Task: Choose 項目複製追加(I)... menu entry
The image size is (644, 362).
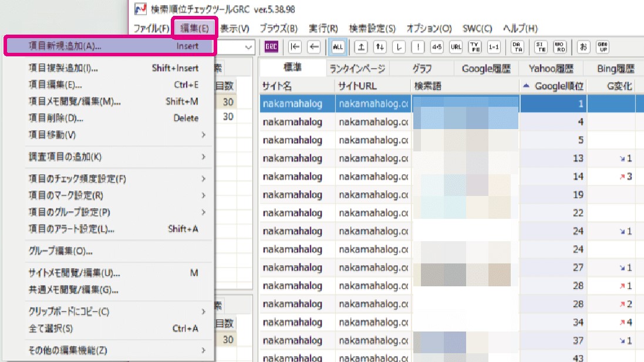Action: click(x=110, y=67)
